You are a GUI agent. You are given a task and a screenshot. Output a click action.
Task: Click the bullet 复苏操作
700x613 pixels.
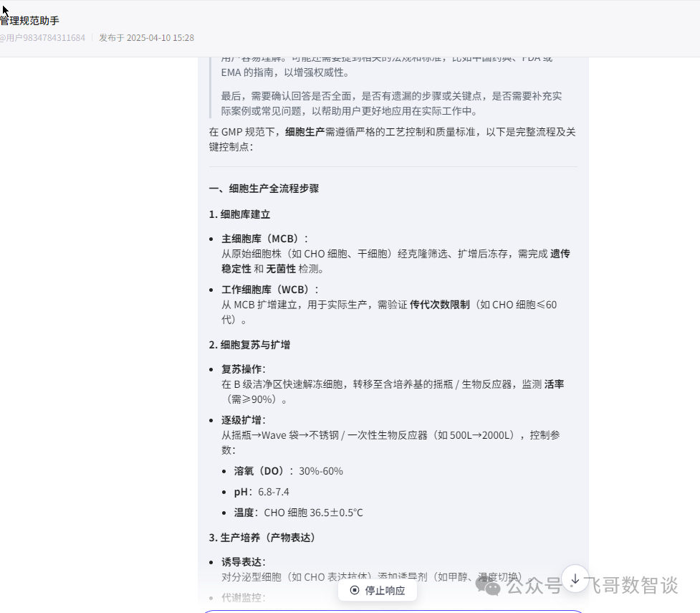pyautogui.click(x=244, y=369)
